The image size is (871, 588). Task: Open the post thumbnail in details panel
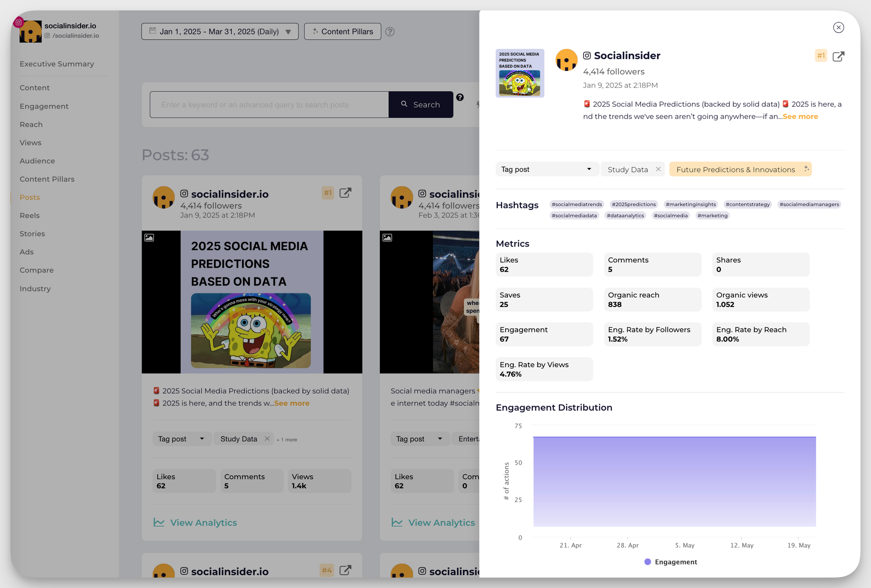520,73
